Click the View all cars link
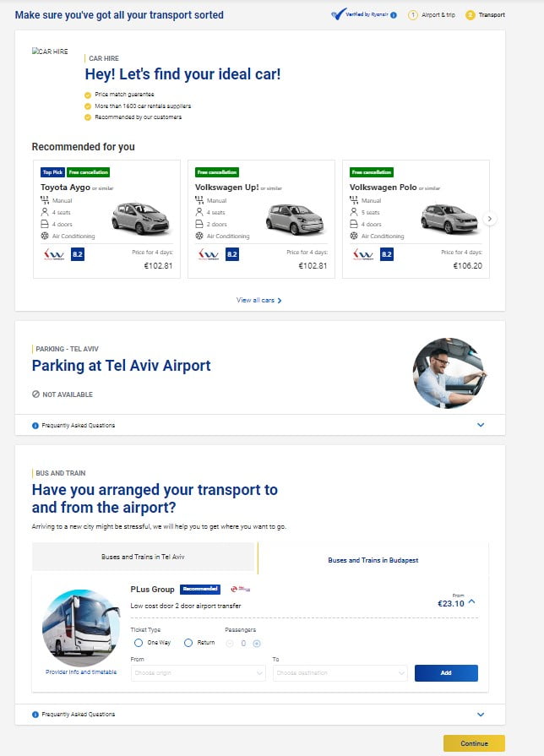Image resolution: width=544 pixels, height=756 pixels. coord(258,300)
